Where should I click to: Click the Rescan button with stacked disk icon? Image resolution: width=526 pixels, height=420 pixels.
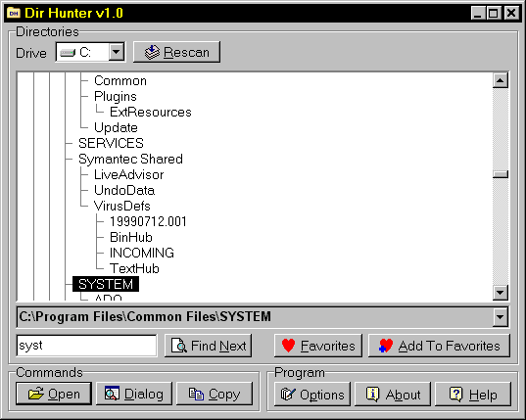(x=176, y=52)
